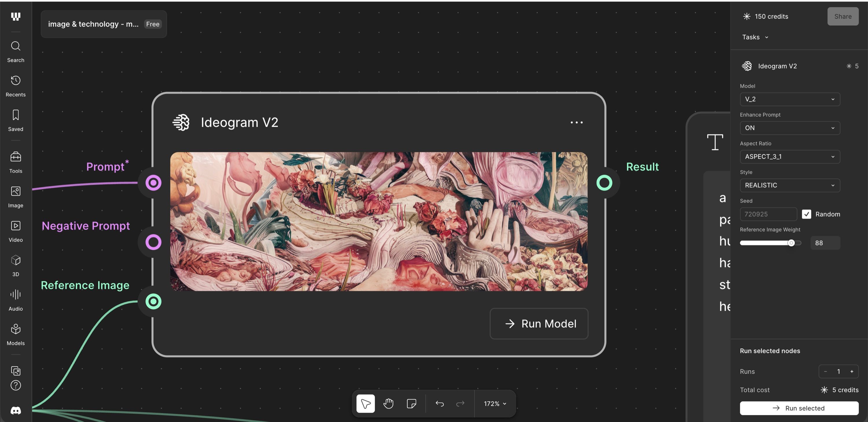Viewport: 868px width, 422px height.
Task: Click the project title image & technology
Action: (93, 24)
